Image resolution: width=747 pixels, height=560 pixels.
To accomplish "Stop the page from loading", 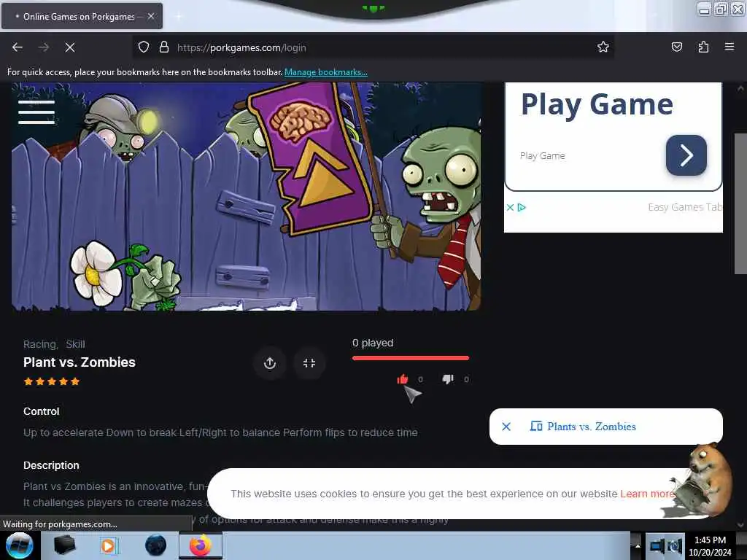I will 69,47.
